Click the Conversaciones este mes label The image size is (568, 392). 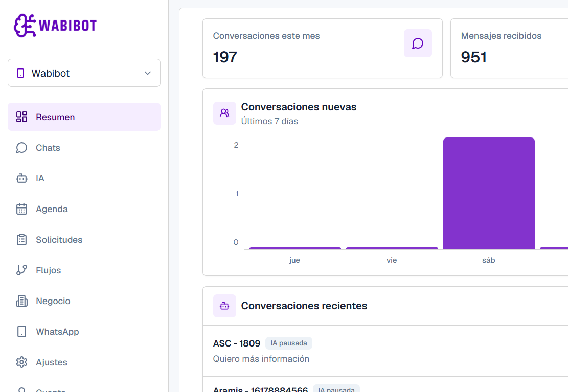[x=266, y=36]
